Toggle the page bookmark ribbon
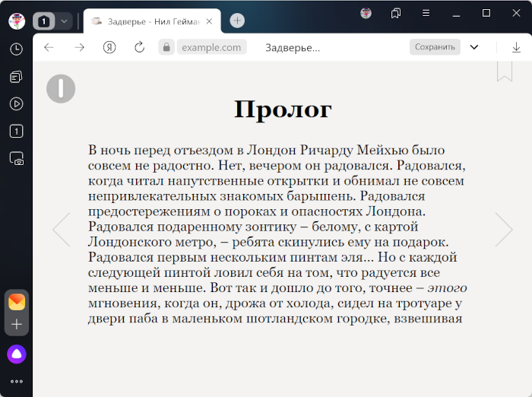The width and height of the screenshot is (532, 397). (505, 71)
